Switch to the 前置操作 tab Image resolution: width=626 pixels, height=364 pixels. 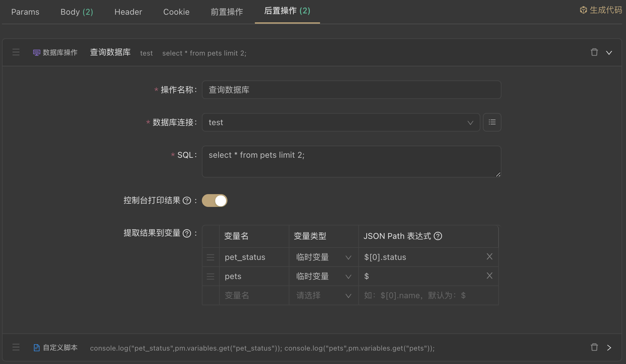coord(227,12)
